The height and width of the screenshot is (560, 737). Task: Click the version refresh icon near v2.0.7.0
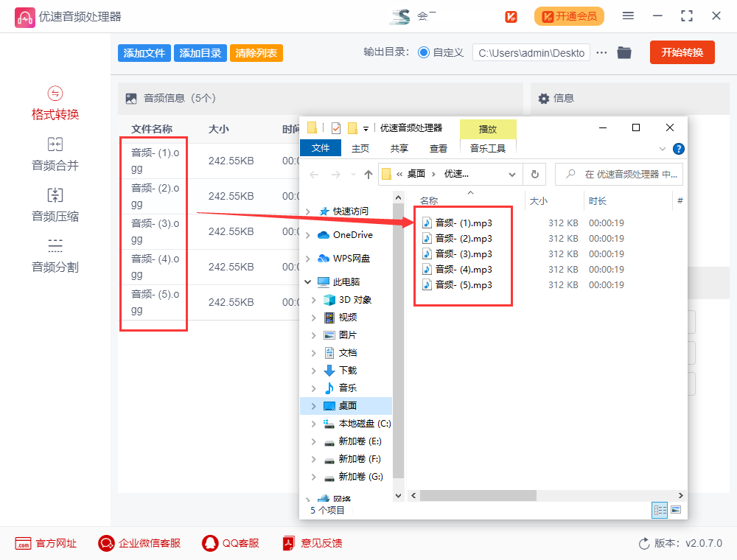pyautogui.click(x=643, y=543)
